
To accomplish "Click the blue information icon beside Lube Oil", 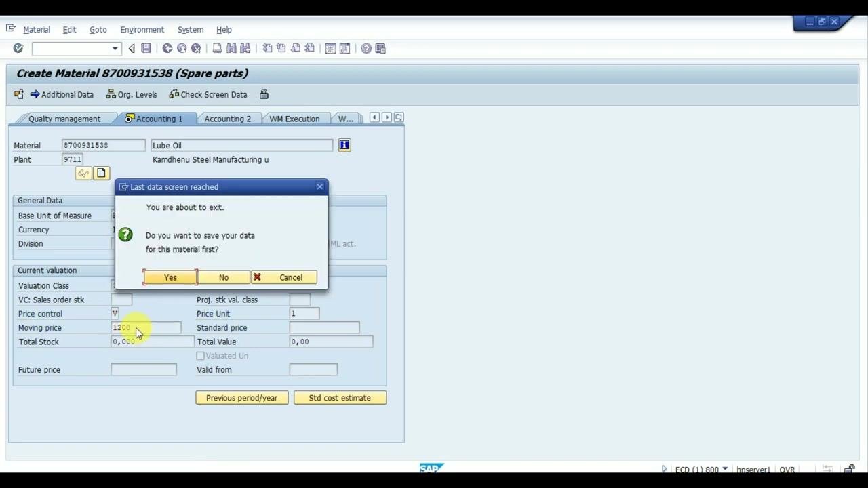I will coord(344,145).
